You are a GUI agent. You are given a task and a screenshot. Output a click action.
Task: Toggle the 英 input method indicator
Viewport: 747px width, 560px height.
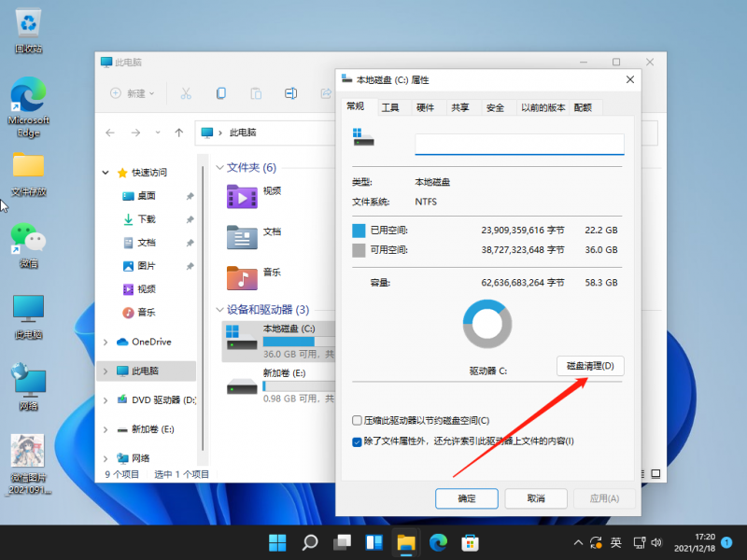coord(616,542)
